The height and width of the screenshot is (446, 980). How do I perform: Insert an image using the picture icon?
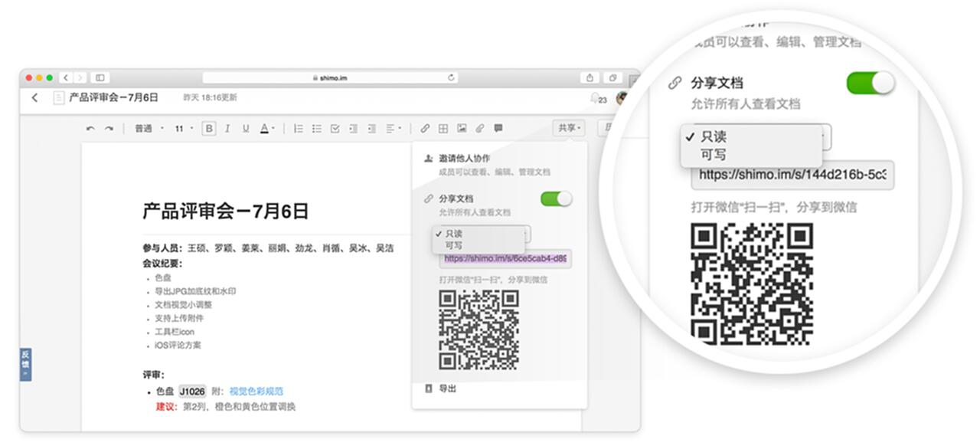(462, 129)
